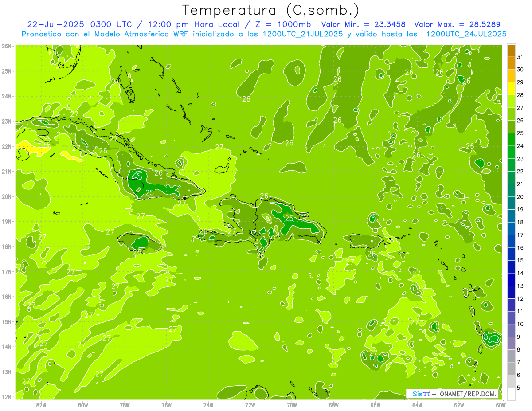Click the latitude axis label 18N
This screenshot has height=411, width=532.
point(6,247)
